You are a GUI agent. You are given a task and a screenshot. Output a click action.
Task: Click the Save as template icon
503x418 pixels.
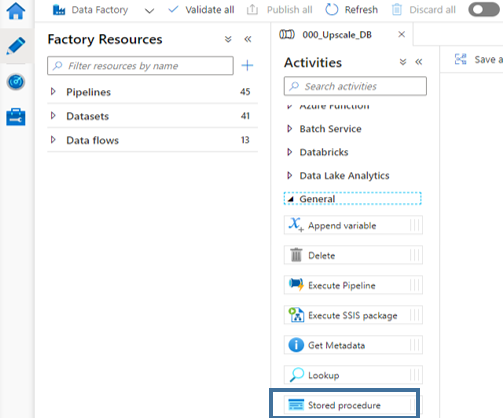(461, 59)
